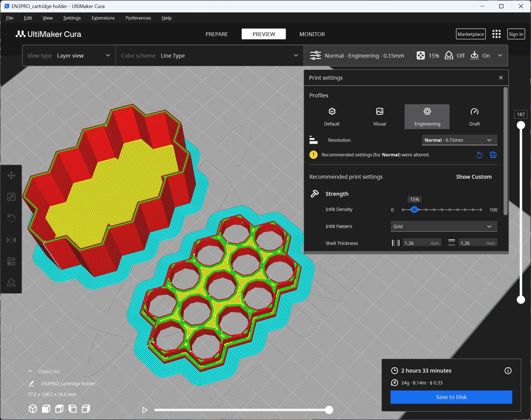Open the Extensions menu
Viewport: 531px width, 420px height.
click(x=103, y=18)
